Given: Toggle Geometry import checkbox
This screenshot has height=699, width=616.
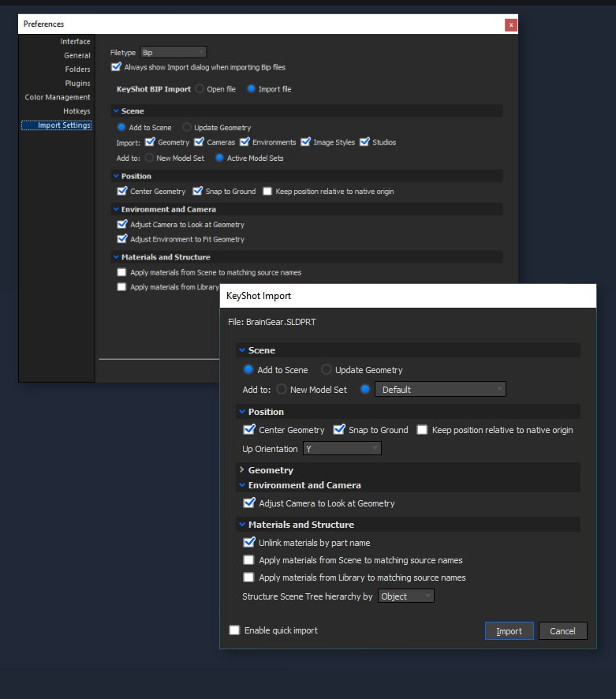Looking at the screenshot, I should pyautogui.click(x=150, y=142).
